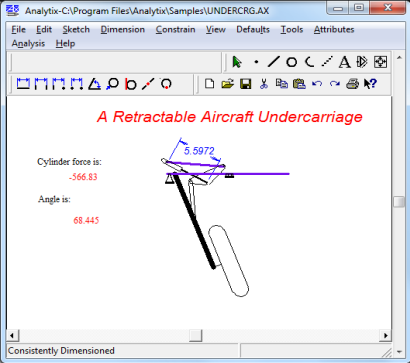Viewport: 410px width, 363px height.
Task: Click the vertical scrollbar thumb
Action: coord(399,202)
